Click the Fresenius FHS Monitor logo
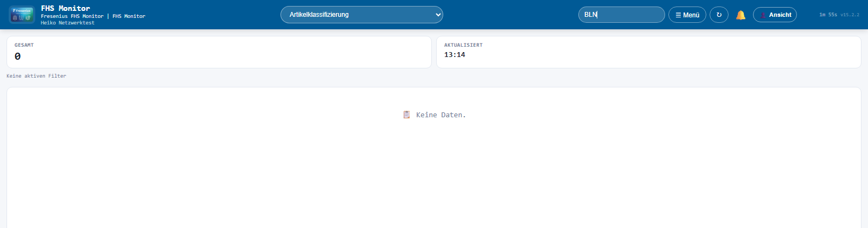The height and width of the screenshot is (228, 868). [x=22, y=15]
